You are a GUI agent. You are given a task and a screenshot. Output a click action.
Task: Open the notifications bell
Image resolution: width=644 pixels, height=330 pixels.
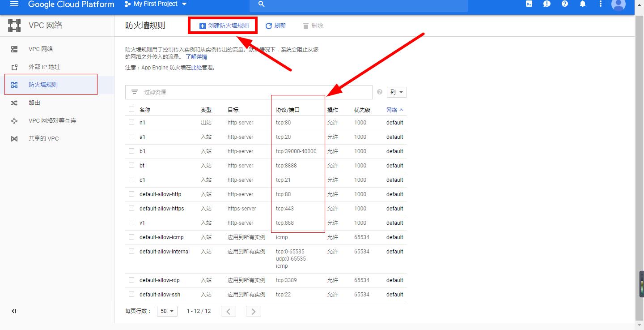(582, 4)
